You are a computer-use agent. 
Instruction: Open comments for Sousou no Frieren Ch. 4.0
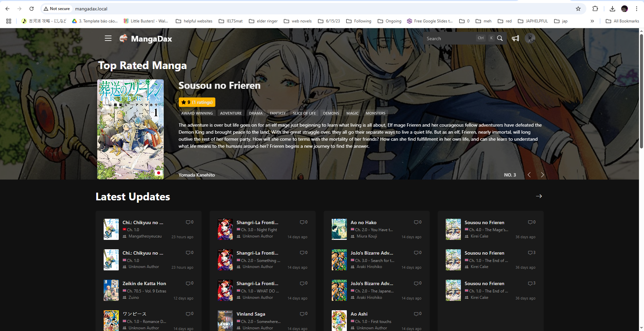pos(532,222)
